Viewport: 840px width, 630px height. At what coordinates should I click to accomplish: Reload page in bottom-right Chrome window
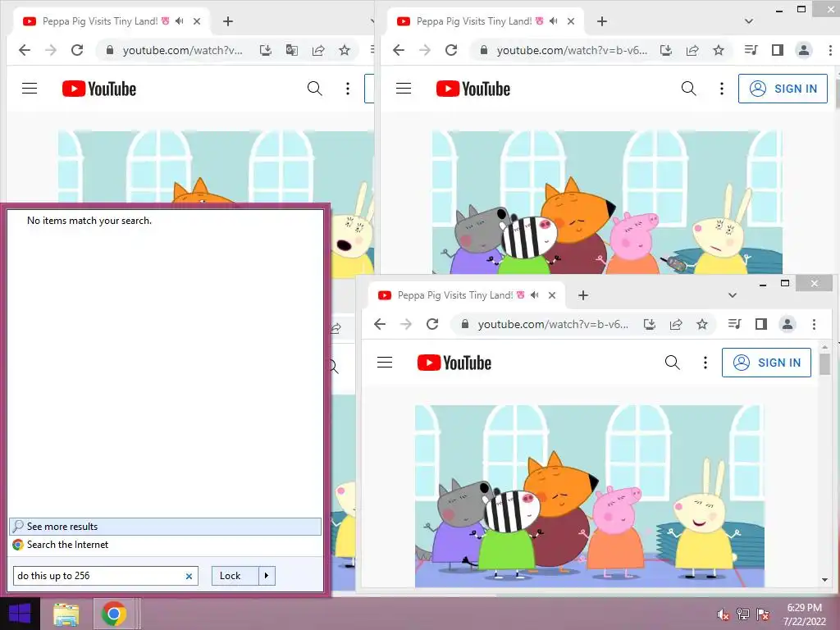432,324
